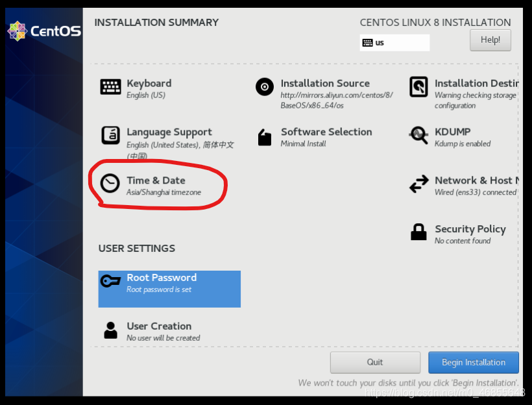The width and height of the screenshot is (532, 405).
Task: Open Software Selection title
Action: coord(326,132)
